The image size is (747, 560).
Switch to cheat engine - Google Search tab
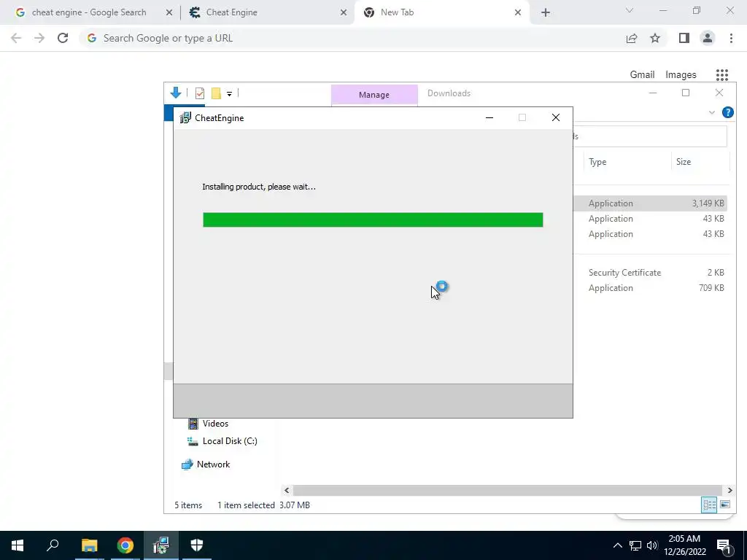pos(89,12)
